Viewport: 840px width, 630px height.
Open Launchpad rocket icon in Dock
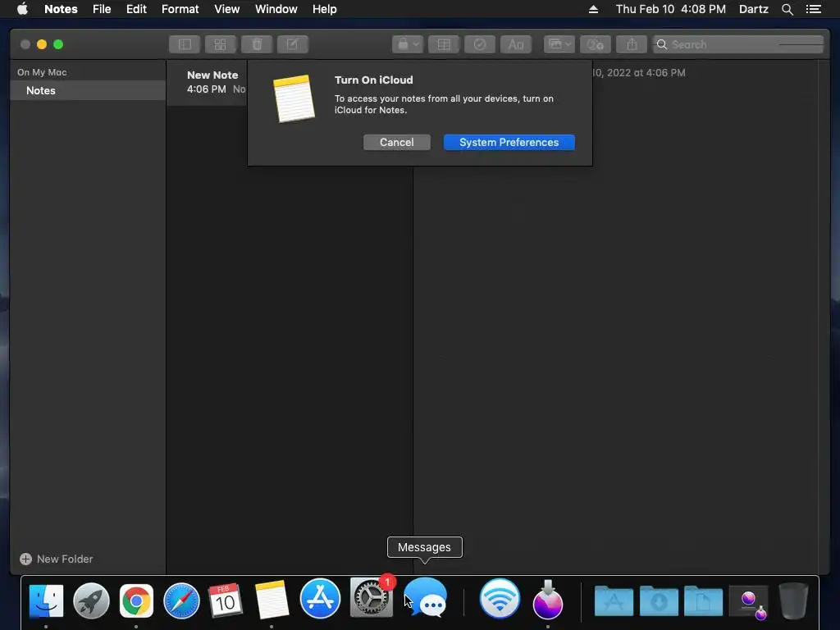point(91,600)
